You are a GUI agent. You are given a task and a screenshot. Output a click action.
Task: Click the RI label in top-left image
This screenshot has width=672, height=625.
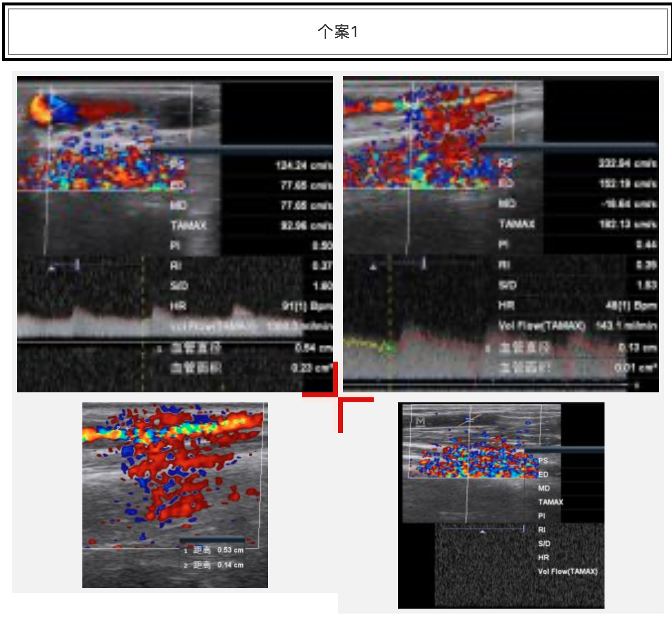[176, 266]
